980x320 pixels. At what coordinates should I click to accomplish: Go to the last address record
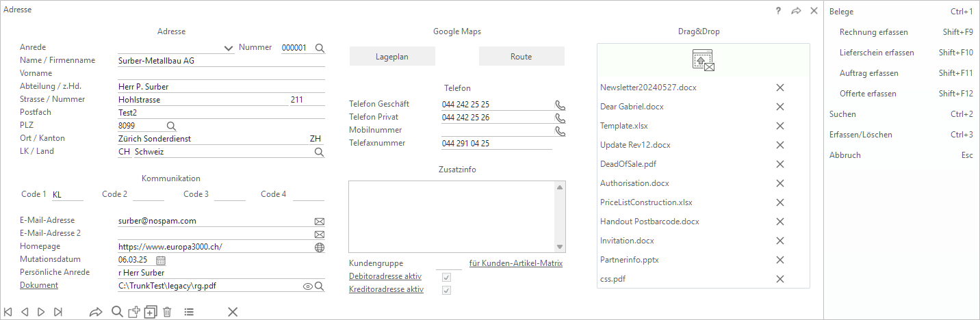click(x=58, y=312)
